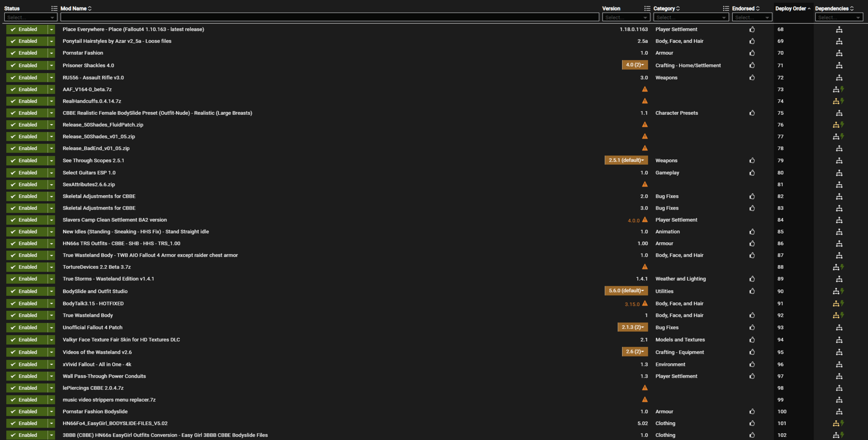Click the mod name 'Release_50Shades_FluidPatch.zip'

pos(103,125)
